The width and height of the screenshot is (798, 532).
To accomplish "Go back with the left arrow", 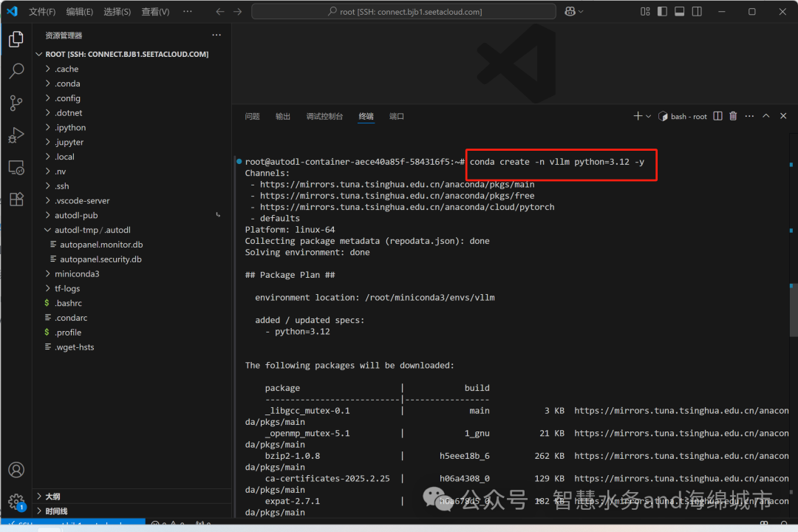I will pyautogui.click(x=220, y=11).
